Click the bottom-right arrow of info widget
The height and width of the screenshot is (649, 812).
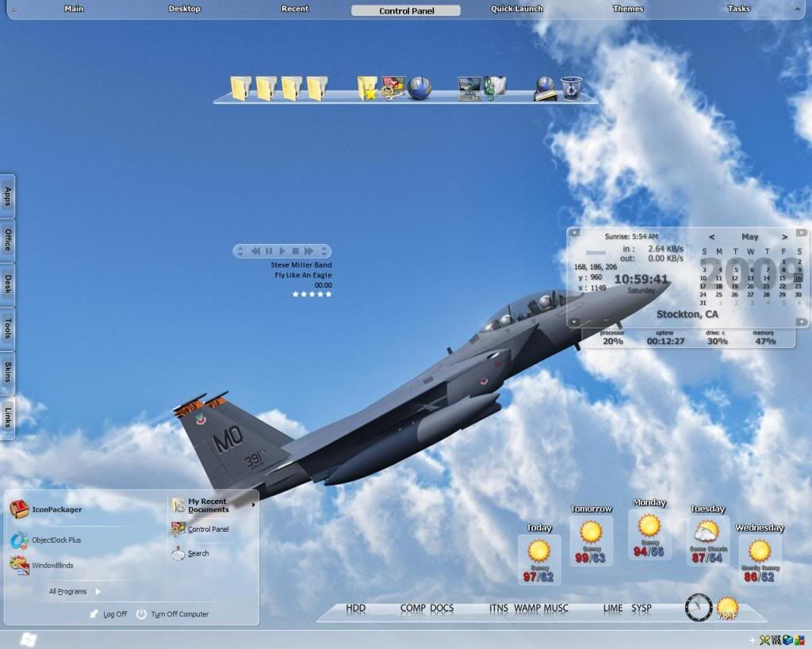(801, 322)
